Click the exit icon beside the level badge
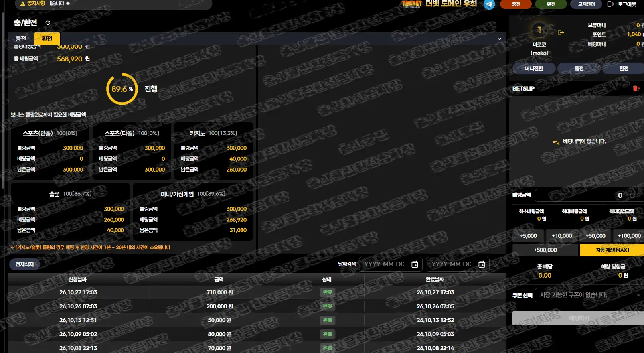 561,32
